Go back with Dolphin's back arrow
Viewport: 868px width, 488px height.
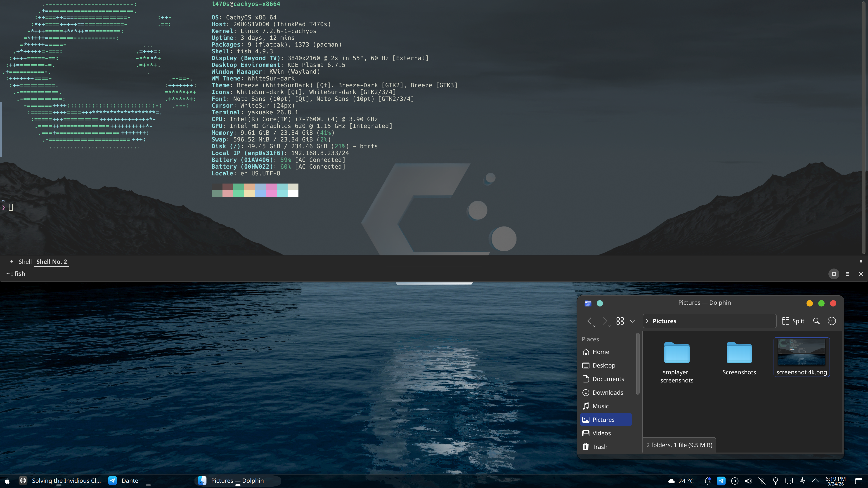(x=590, y=321)
